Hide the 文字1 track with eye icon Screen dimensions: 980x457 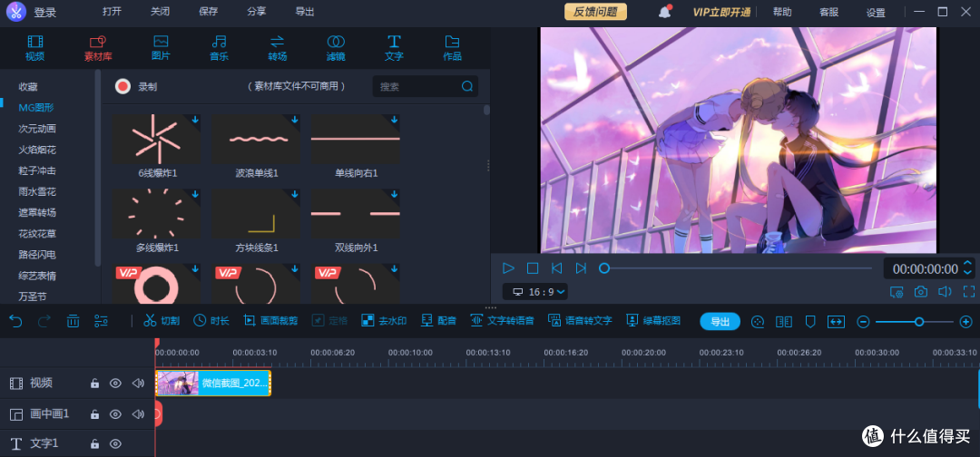click(115, 444)
